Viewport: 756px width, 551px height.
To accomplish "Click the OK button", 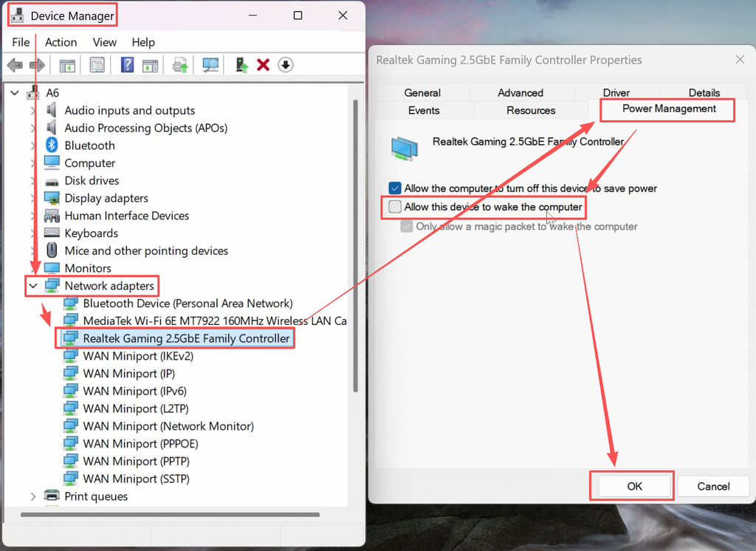I will [x=634, y=486].
